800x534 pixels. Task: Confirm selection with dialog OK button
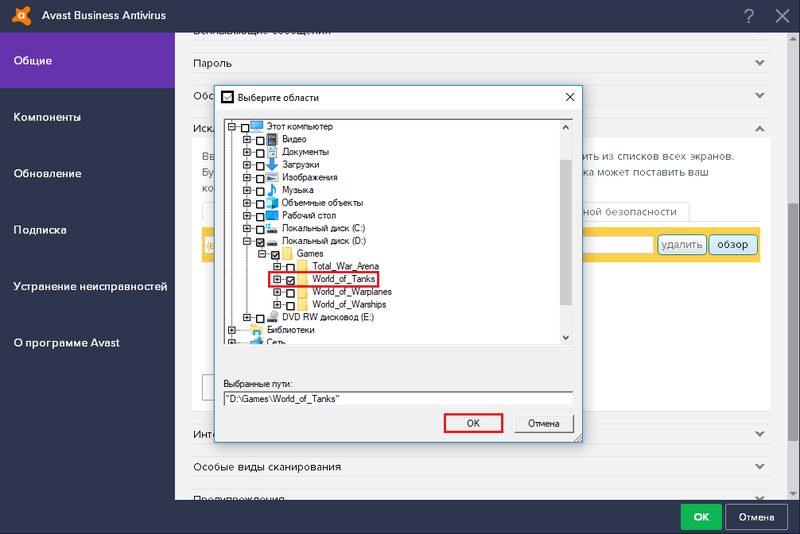coord(473,423)
